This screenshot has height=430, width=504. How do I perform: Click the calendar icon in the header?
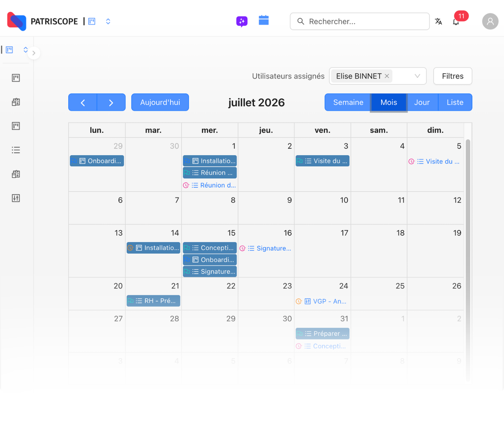[264, 20]
